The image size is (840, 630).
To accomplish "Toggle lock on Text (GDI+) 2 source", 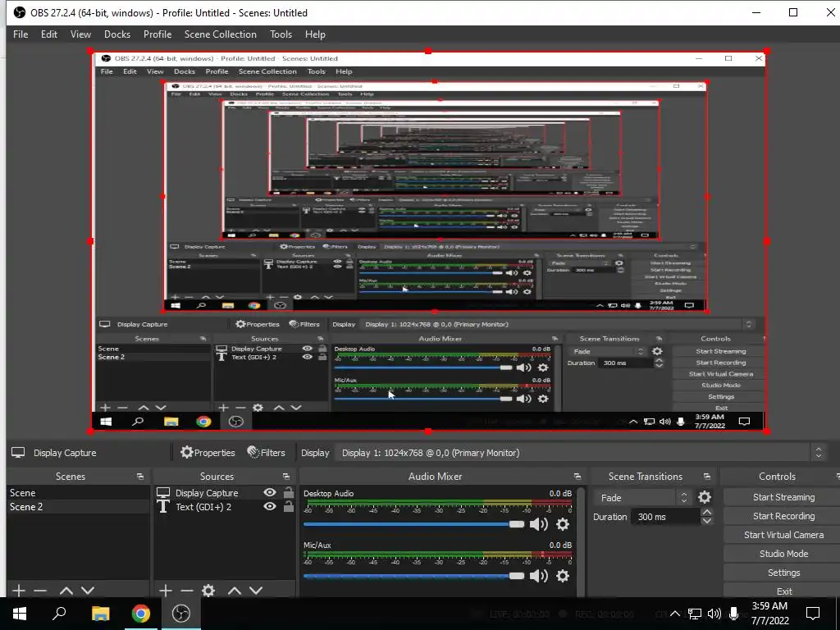I will click(288, 506).
